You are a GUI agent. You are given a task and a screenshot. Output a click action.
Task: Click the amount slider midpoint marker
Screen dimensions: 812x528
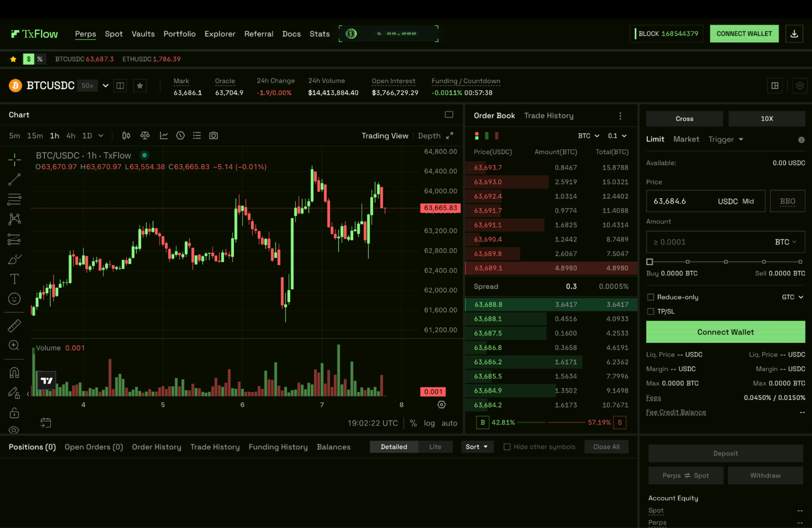coord(726,262)
